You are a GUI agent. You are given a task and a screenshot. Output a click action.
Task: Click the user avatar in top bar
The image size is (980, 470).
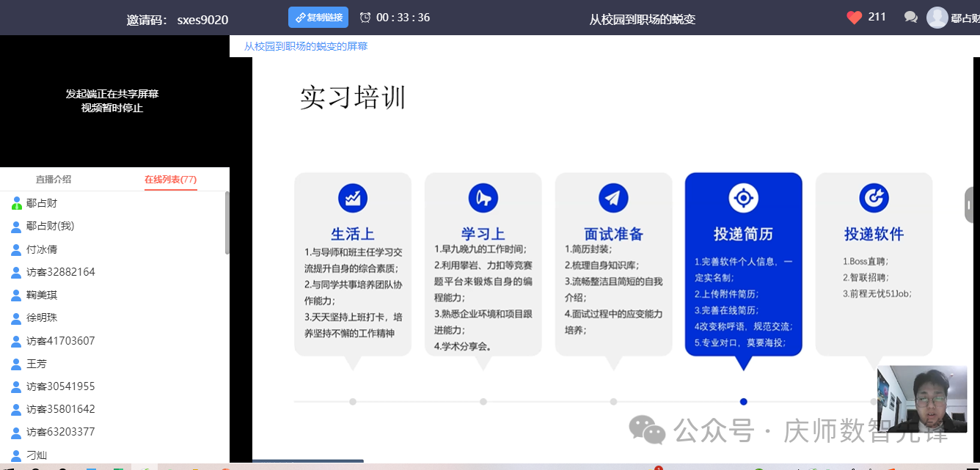point(937,18)
